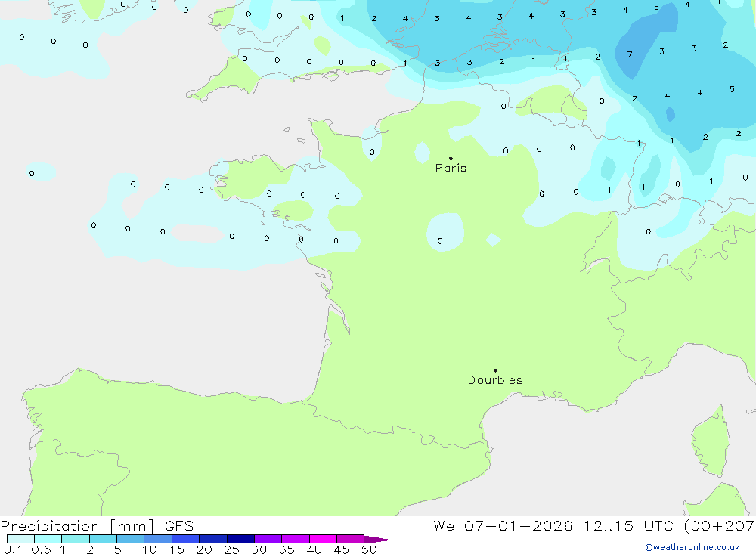Pick the 35–40 mm legend color swatch
756x554 pixels.
296,539
